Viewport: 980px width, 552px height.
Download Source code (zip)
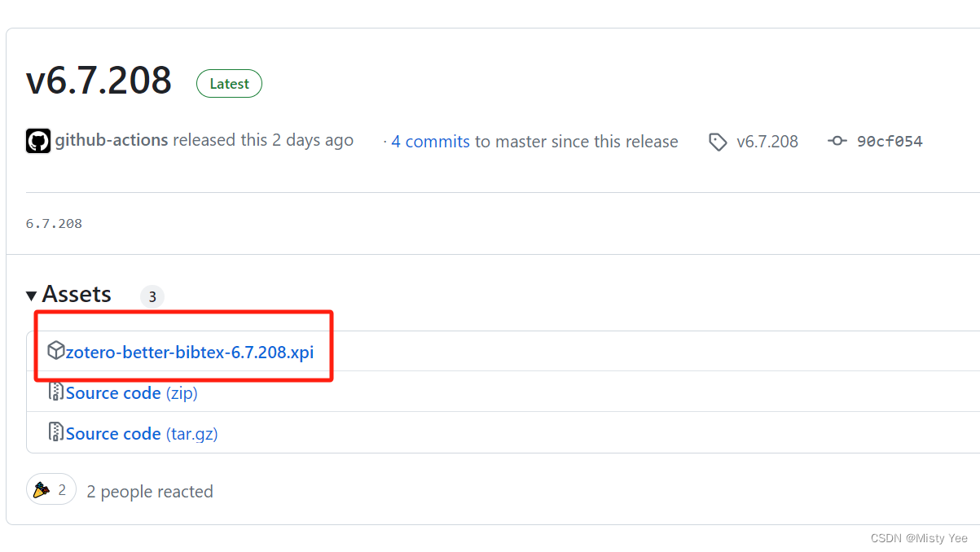(132, 393)
